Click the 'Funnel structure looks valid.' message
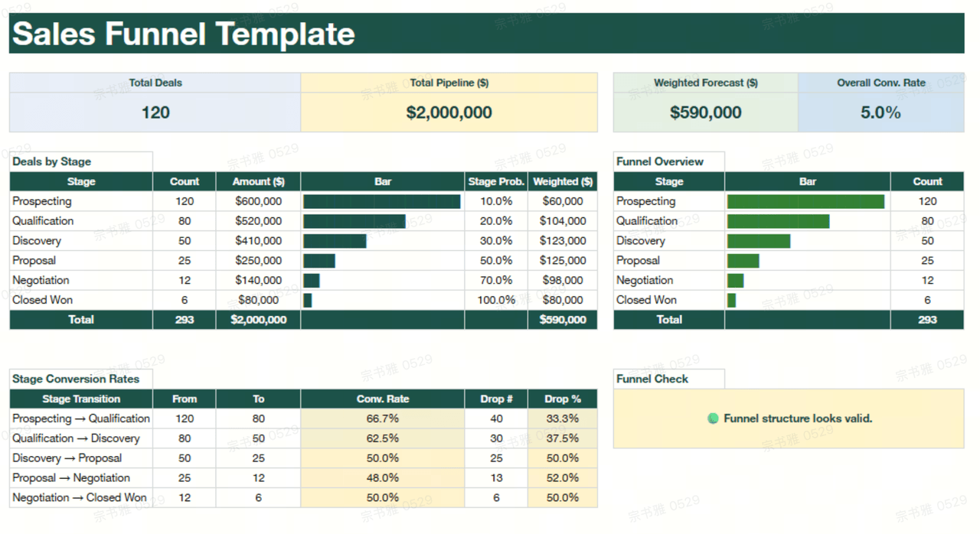This screenshot has height=534, width=980. click(x=798, y=418)
